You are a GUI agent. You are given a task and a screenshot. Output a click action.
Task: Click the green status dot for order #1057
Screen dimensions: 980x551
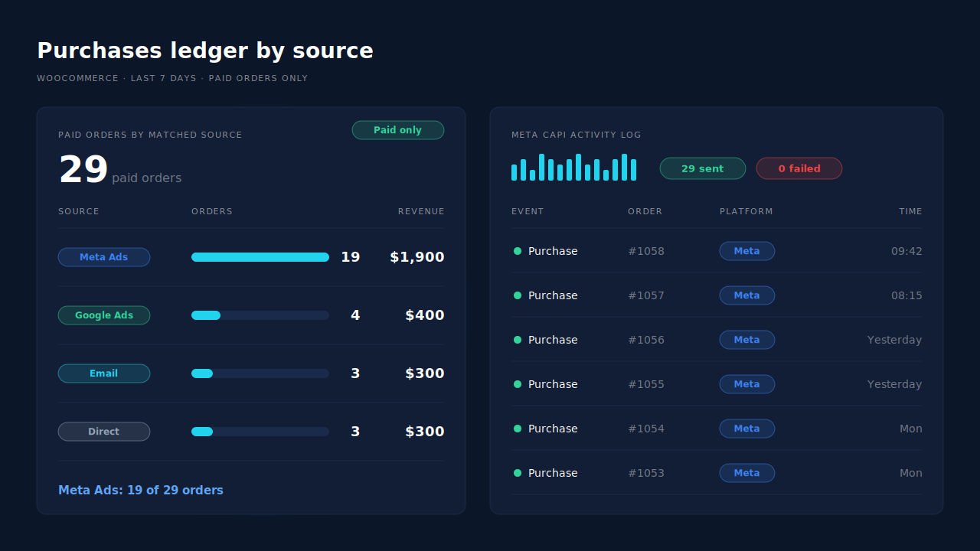pos(518,295)
